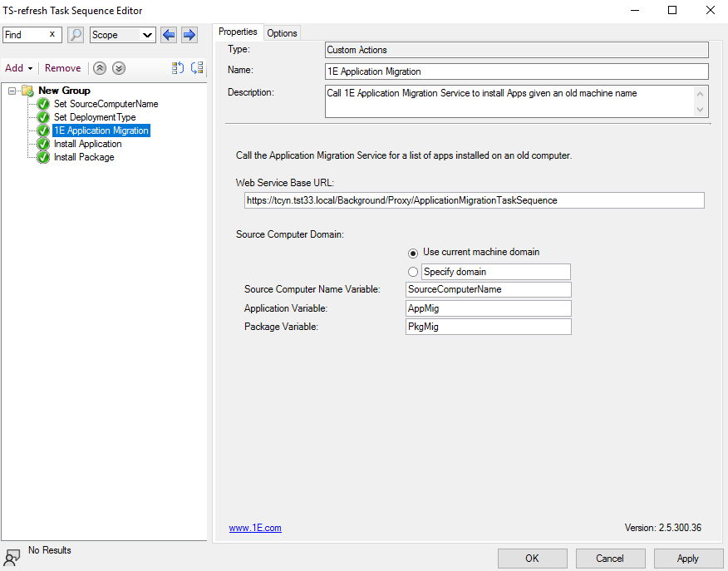Screen dimensions: 728x571
Task: Open the Scope dropdown
Action: pyautogui.click(x=123, y=35)
